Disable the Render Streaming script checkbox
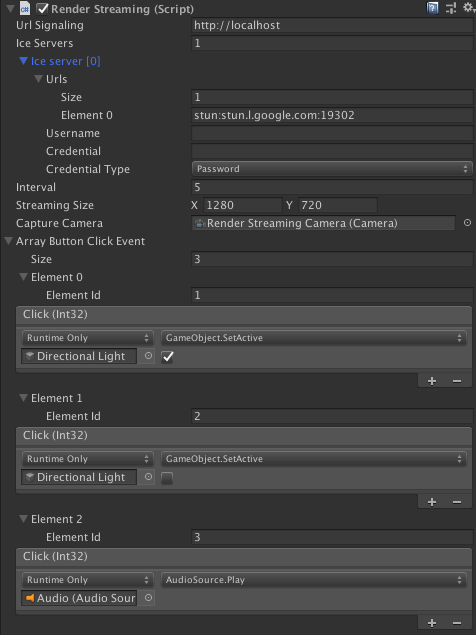This screenshot has width=476, height=635. (x=42, y=9)
